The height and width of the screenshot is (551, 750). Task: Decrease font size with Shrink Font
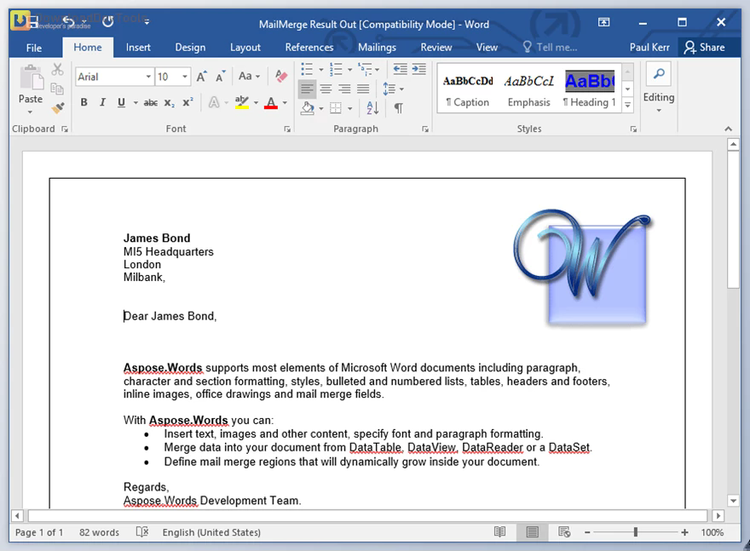click(220, 77)
